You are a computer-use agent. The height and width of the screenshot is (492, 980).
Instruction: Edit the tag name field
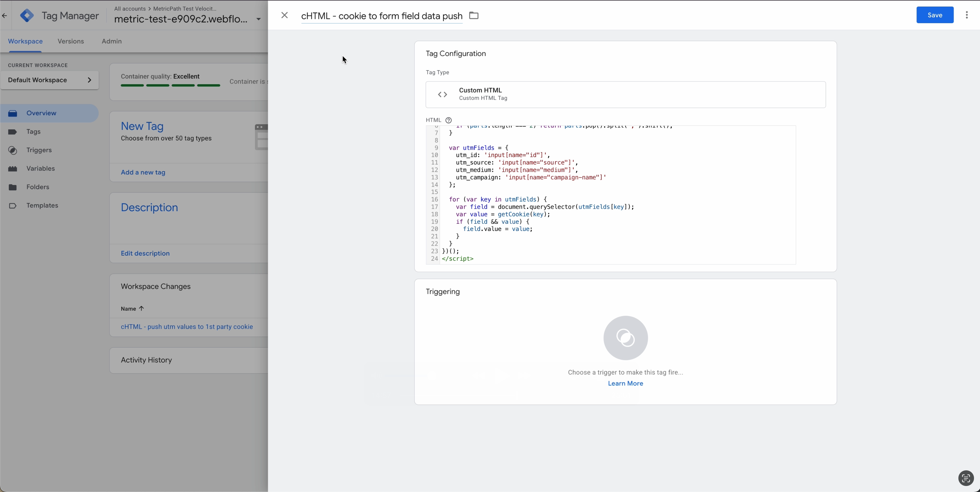[382, 16]
